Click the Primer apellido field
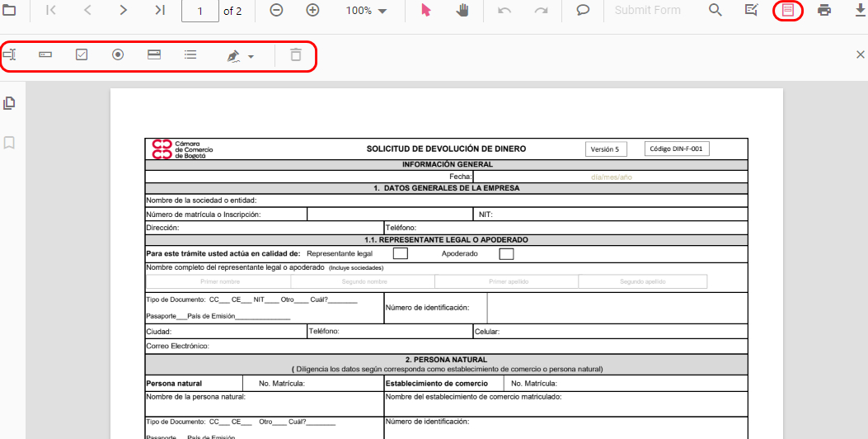This screenshot has width=868, height=439. point(508,281)
